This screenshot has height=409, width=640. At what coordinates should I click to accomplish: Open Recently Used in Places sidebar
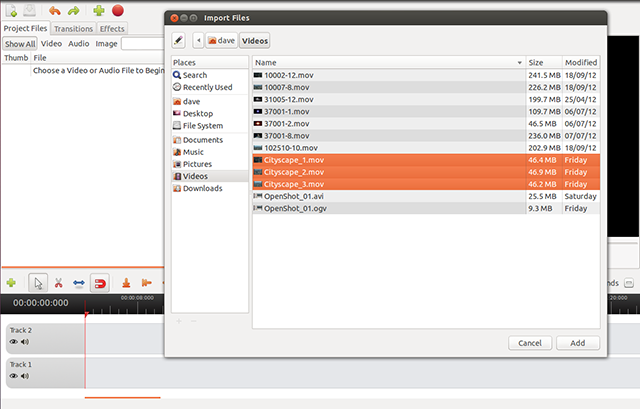210,87
